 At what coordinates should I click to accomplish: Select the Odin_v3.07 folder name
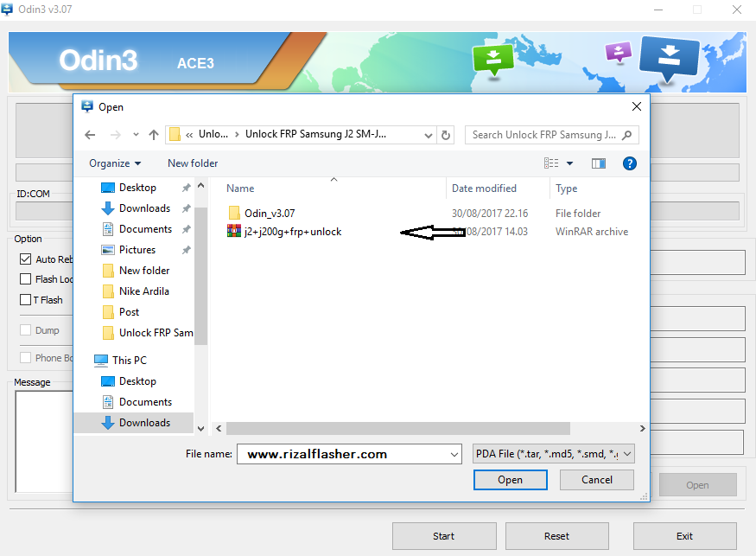270,214
